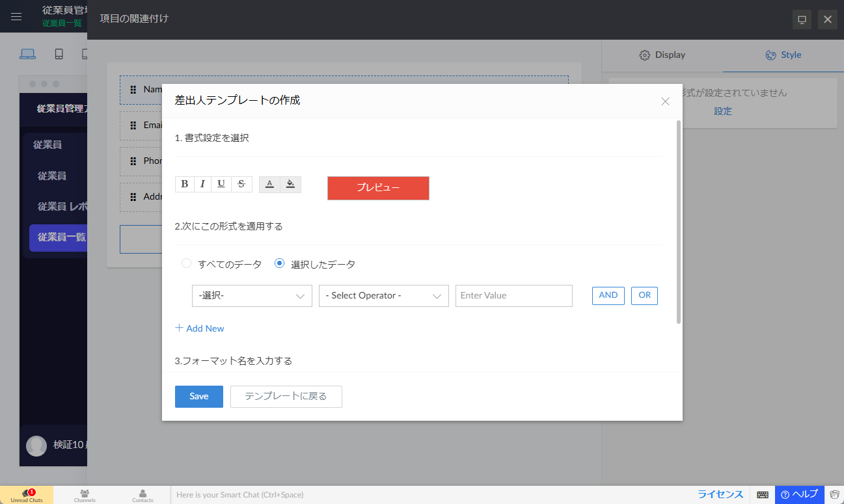Select the すべてのデータ radio option
Screen dimensions: 844x504
pyautogui.click(x=187, y=263)
